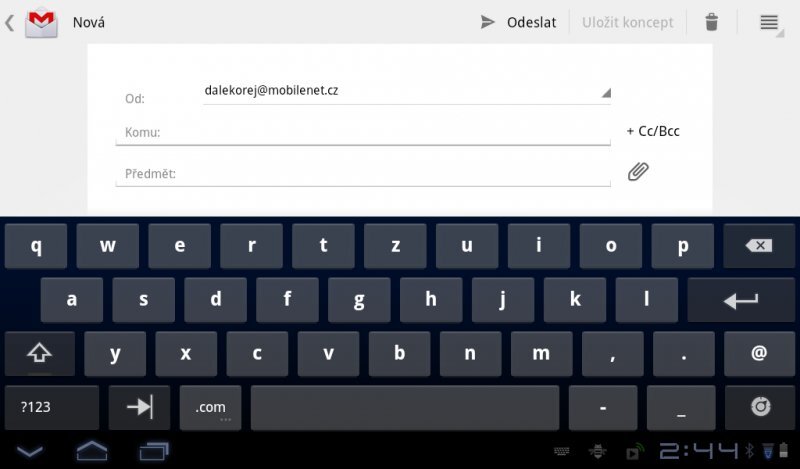Screen dimensions: 800x469
Task: Tap the tab key arrow
Action: click(x=139, y=408)
